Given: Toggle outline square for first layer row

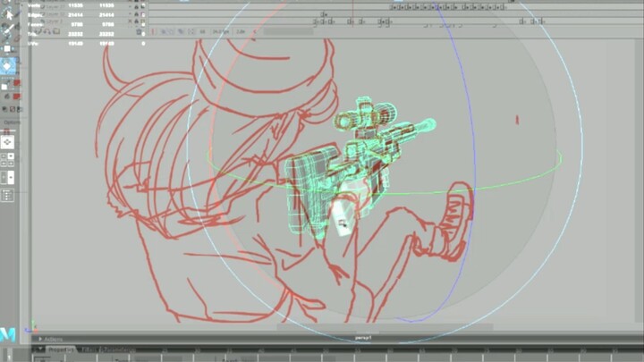Looking at the screenshot, I should pos(143,6).
